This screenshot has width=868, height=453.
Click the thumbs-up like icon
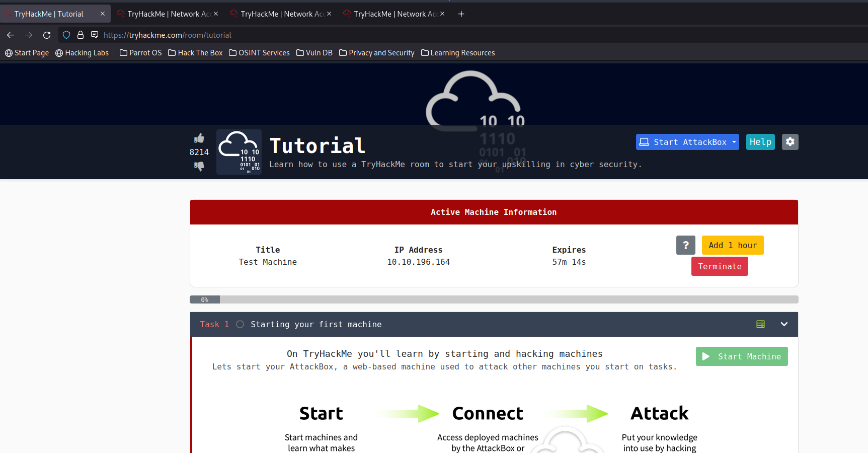tap(199, 138)
